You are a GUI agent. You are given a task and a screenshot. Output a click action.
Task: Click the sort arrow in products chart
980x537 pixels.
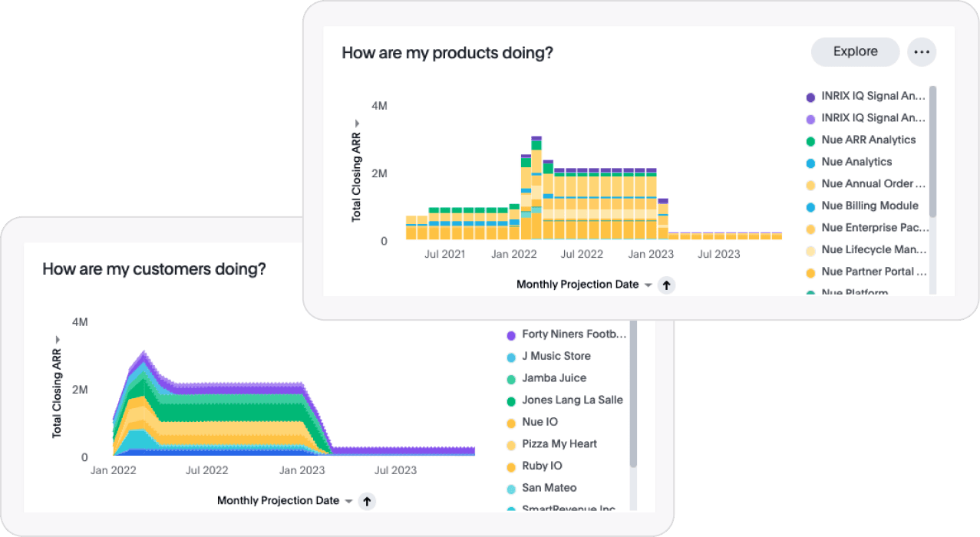[x=666, y=285]
